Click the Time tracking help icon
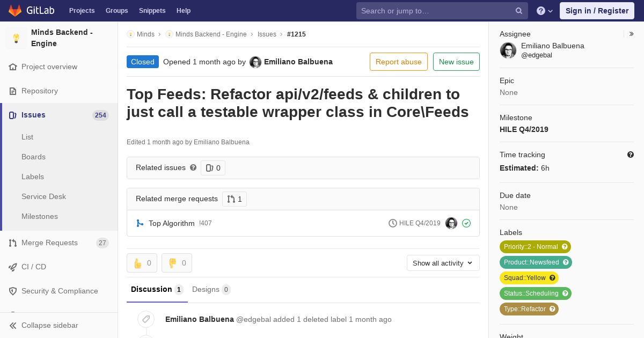This screenshot has width=644, height=338. 631,155
